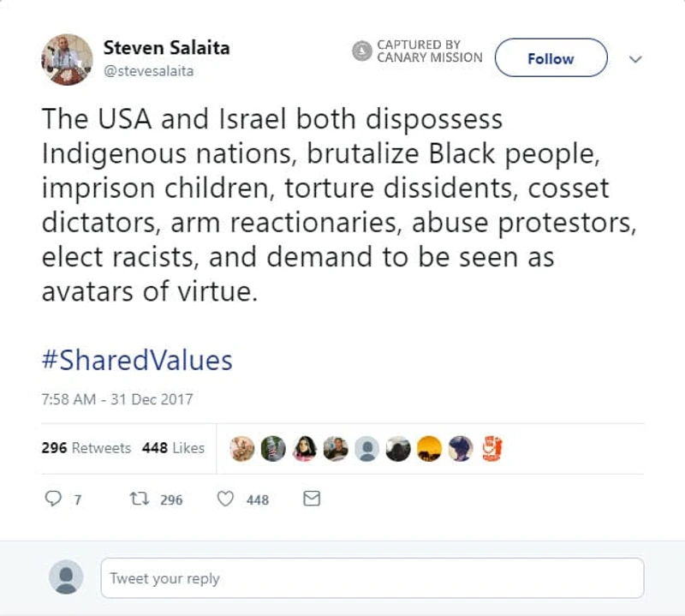Toggle following by clicking Follow

tap(551, 58)
